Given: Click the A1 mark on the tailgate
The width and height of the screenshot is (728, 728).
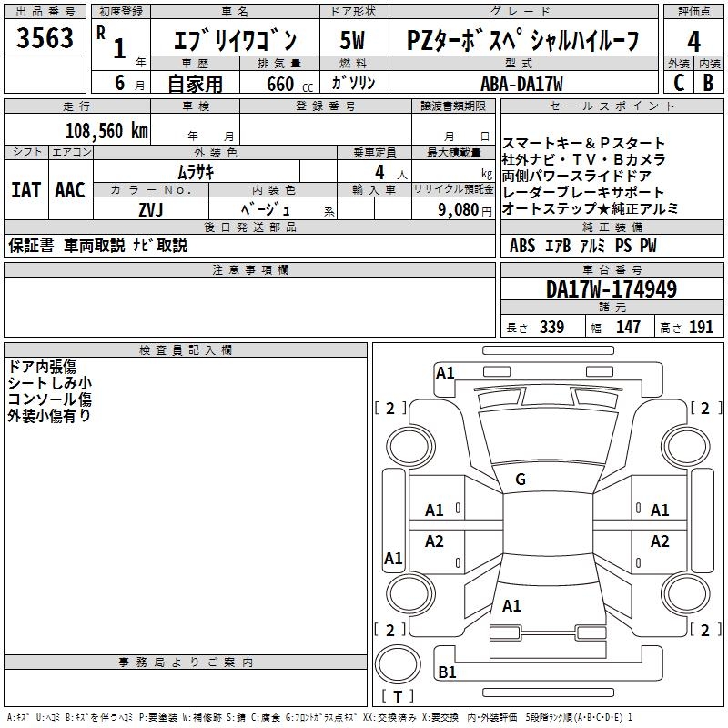Looking at the screenshot, I should [x=511, y=605].
